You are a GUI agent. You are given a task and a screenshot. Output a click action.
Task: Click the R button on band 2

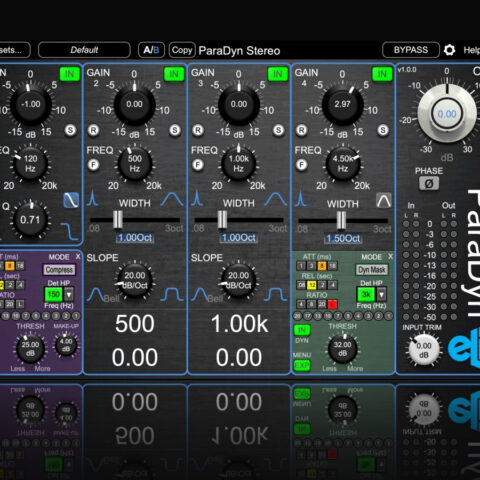pyautogui.click(x=94, y=130)
